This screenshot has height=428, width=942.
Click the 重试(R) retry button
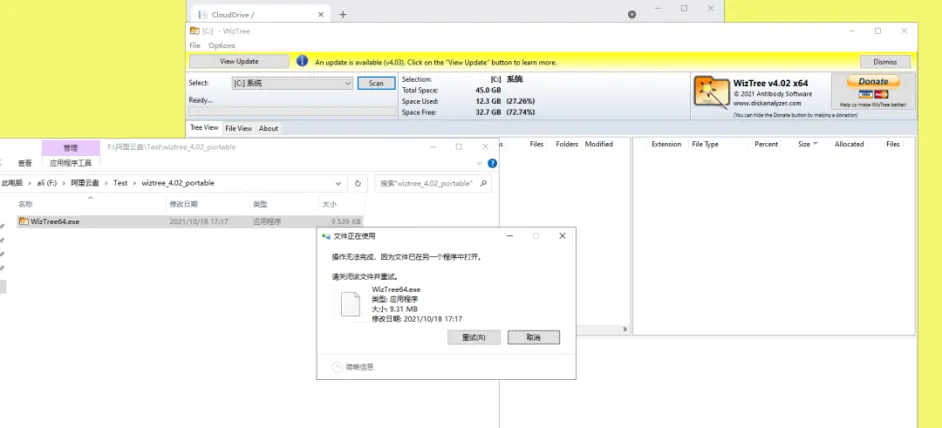tap(474, 337)
